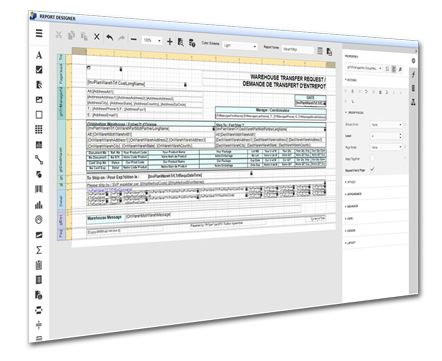Increase the Level stepper value
The image size is (442, 361).
[x=400, y=134]
